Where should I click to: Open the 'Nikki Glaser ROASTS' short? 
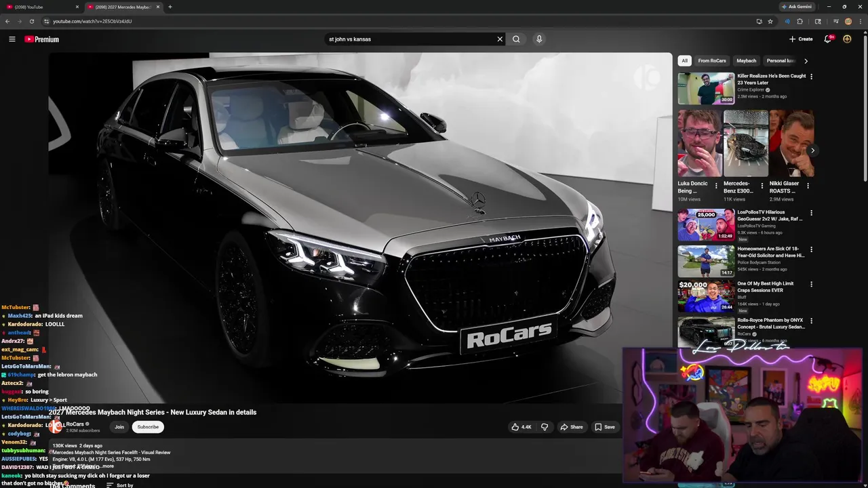pos(791,143)
